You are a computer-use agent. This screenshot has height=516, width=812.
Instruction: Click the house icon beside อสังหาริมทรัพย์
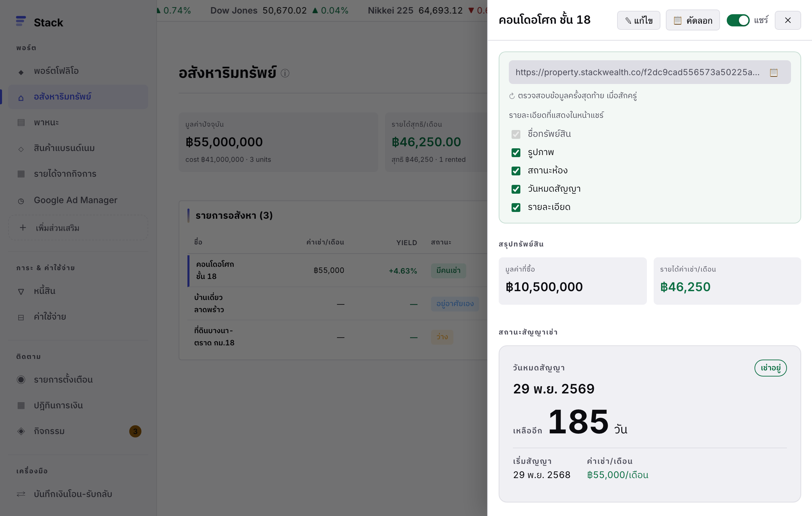point(21,98)
